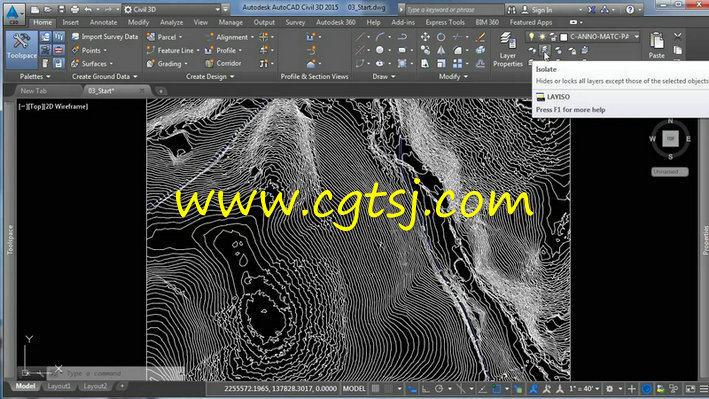Screen dimensions: 709x399
Task: Switch to the Survey ribbon tab
Action: pos(295,22)
